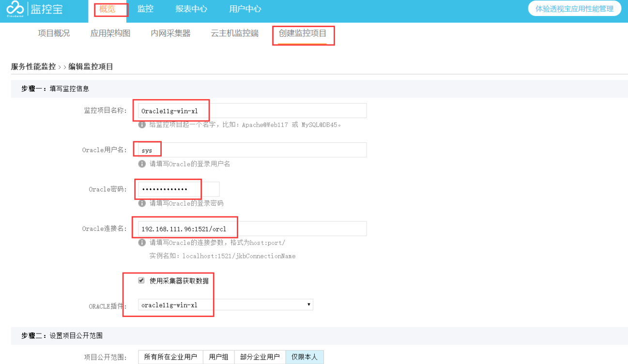The height and width of the screenshot is (364, 628).
Task: Open the 监控 top menu
Action: point(145,9)
